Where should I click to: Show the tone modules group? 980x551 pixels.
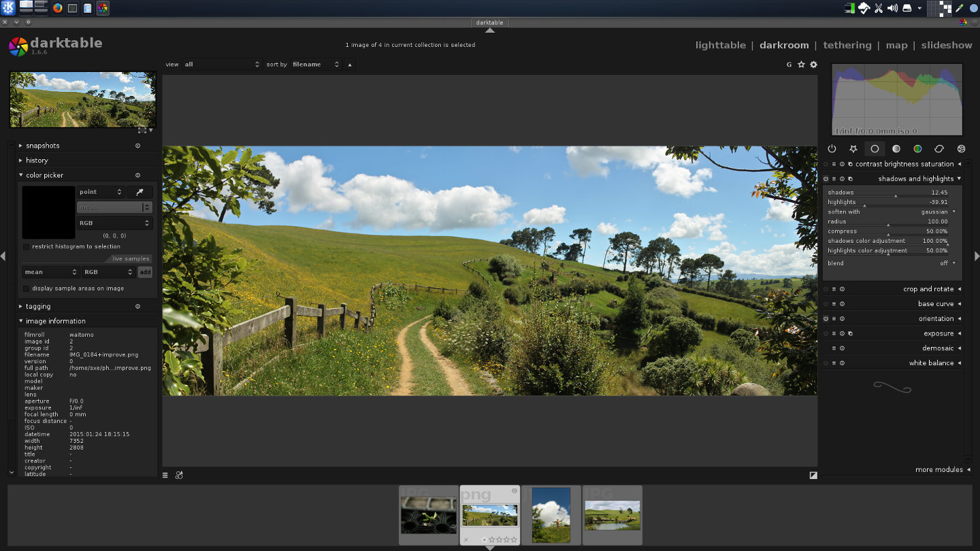click(896, 148)
